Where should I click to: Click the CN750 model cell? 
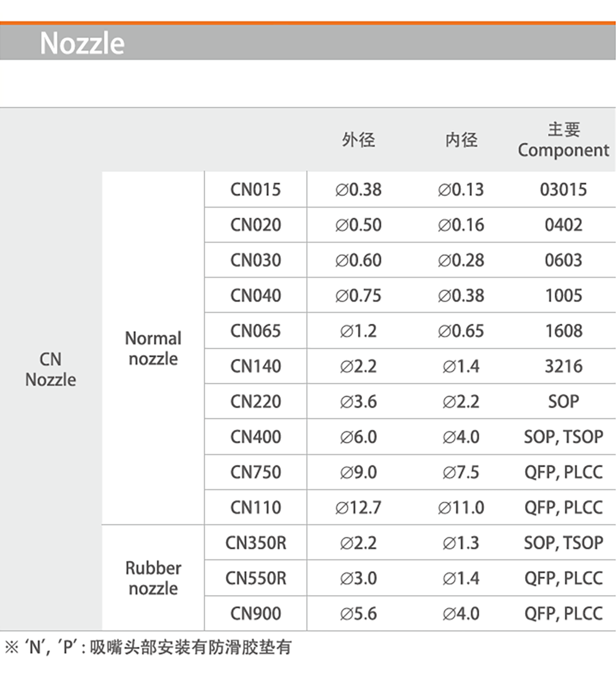pyautogui.click(x=256, y=472)
